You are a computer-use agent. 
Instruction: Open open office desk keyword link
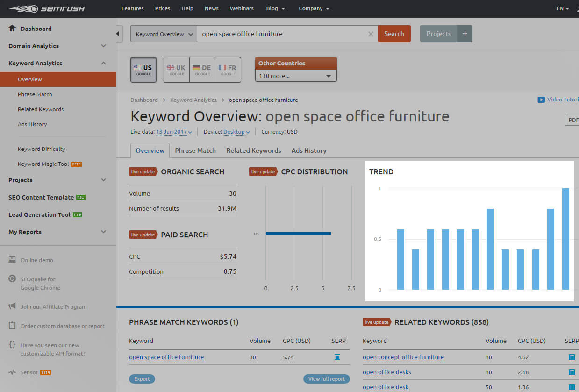click(386, 387)
